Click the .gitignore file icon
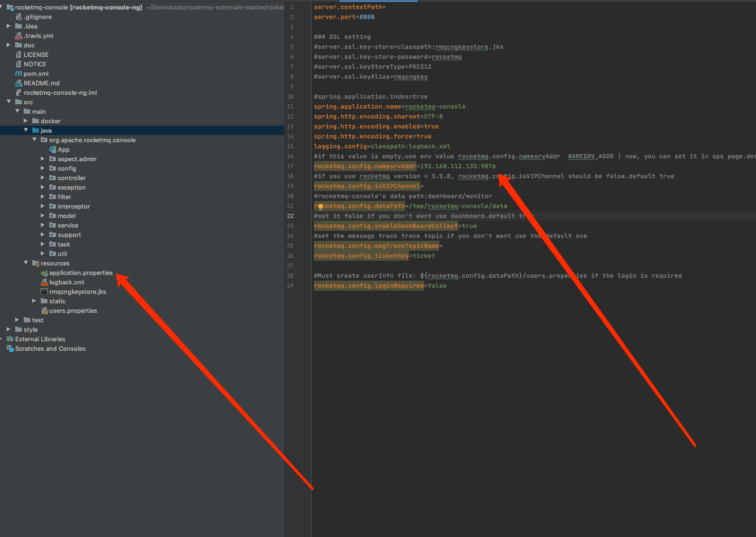This screenshot has height=537, width=756. click(x=18, y=17)
